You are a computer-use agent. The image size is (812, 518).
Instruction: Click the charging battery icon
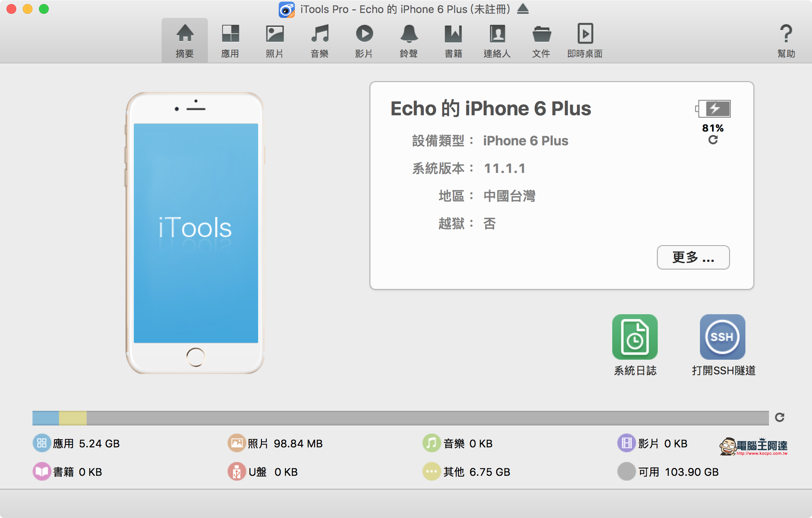coord(713,109)
